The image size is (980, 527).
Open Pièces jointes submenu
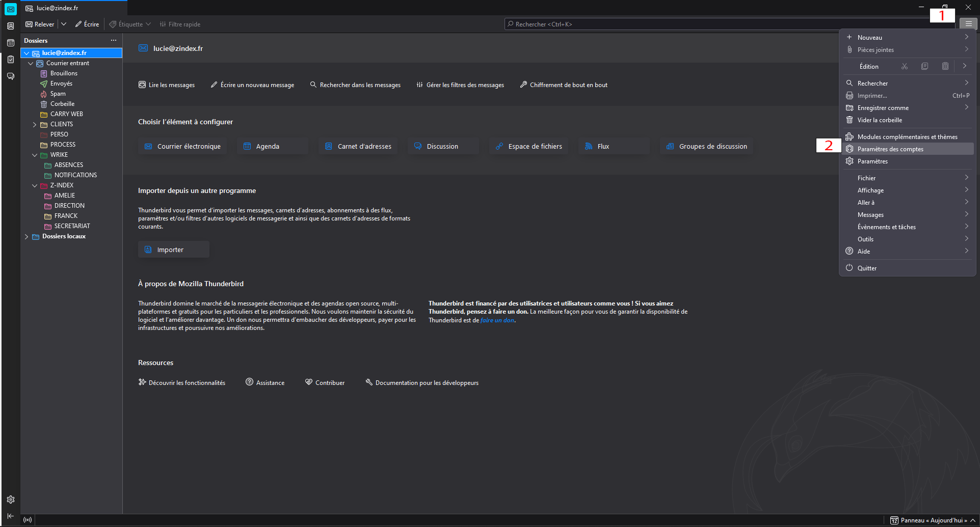click(908, 49)
